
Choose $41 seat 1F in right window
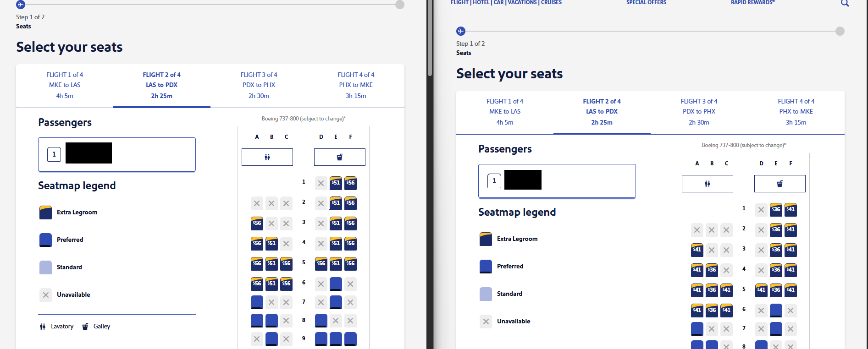tap(791, 209)
